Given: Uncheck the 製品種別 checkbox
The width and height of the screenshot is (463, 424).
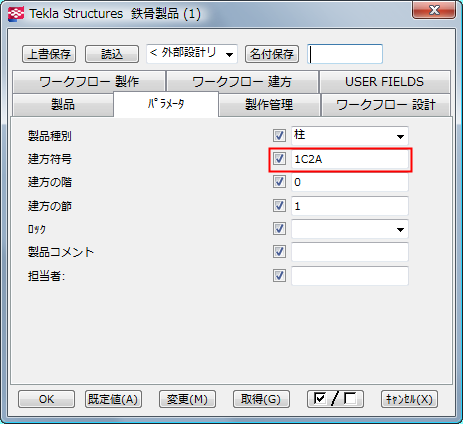Looking at the screenshot, I should click(x=279, y=136).
